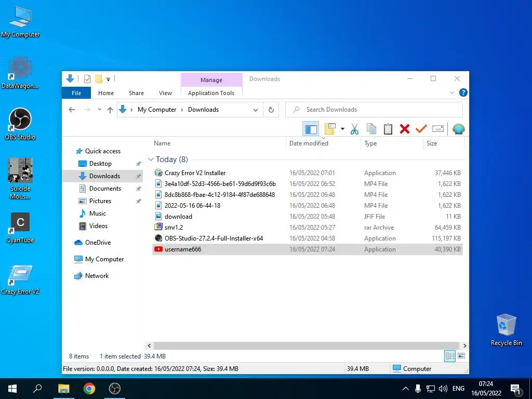
Task: Click the Quick Access properties toolbar icon
Action: (87, 79)
